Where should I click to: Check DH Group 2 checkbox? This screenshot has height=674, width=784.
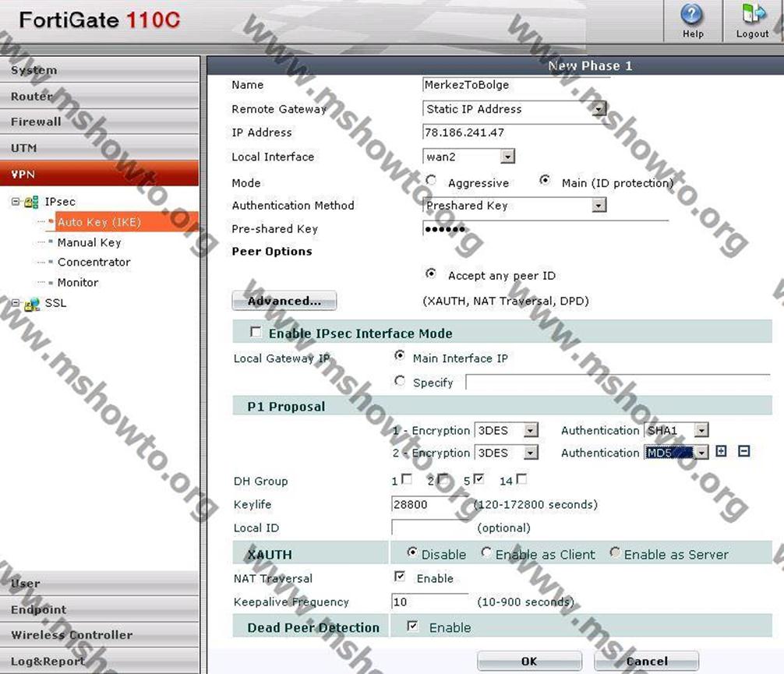tap(443, 479)
